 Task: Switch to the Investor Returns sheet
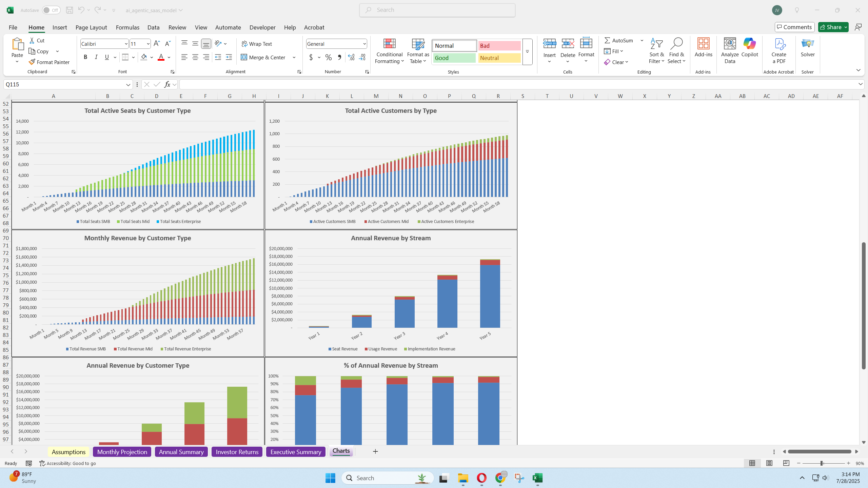[237, 452]
